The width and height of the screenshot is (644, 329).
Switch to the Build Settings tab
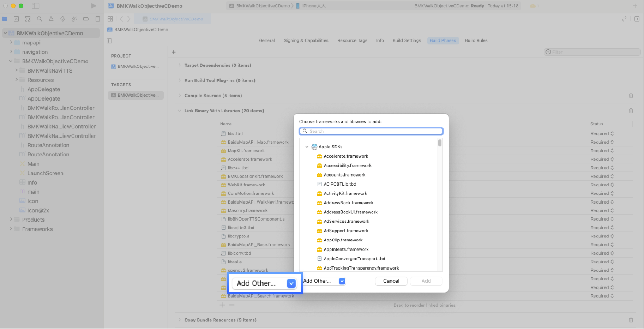(406, 40)
